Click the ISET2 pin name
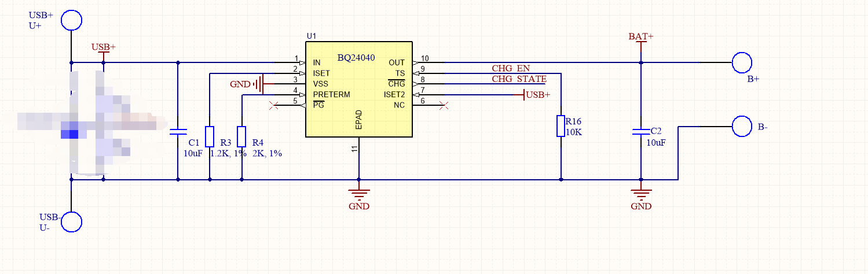868x274 pixels. (394, 94)
